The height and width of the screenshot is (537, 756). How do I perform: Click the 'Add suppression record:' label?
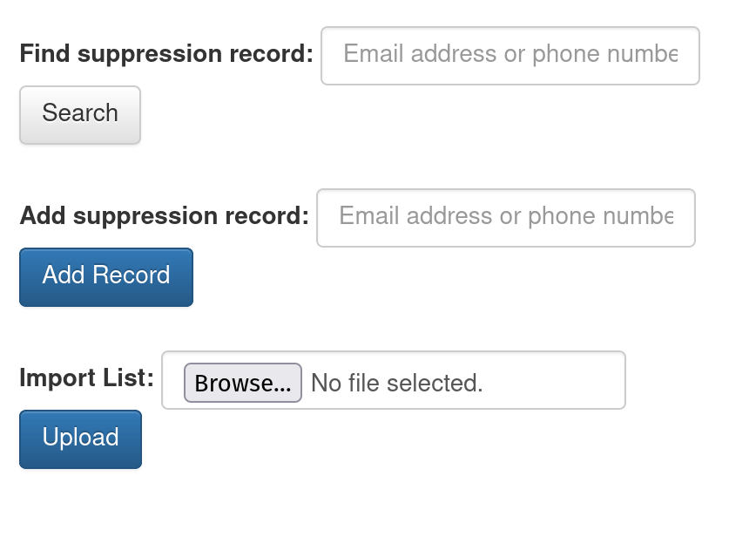(x=164, y=216)
